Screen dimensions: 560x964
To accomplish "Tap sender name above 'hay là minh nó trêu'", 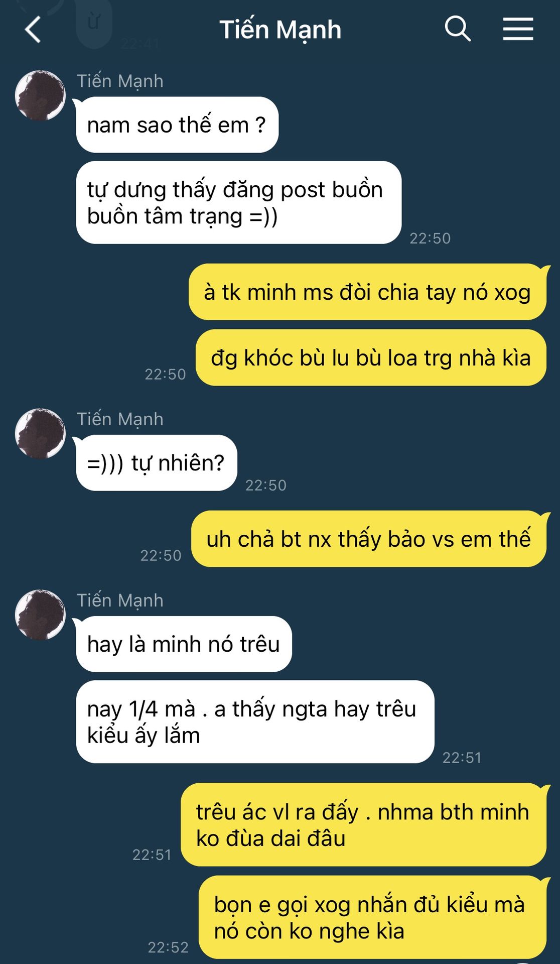I will tap(120, 600).
